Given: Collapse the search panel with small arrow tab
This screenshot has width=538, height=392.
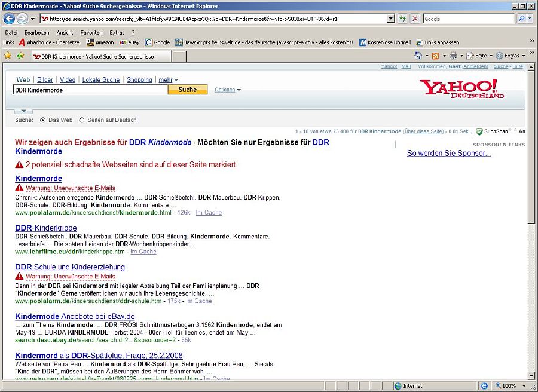Looking at the screenshot, I should 23,111.
